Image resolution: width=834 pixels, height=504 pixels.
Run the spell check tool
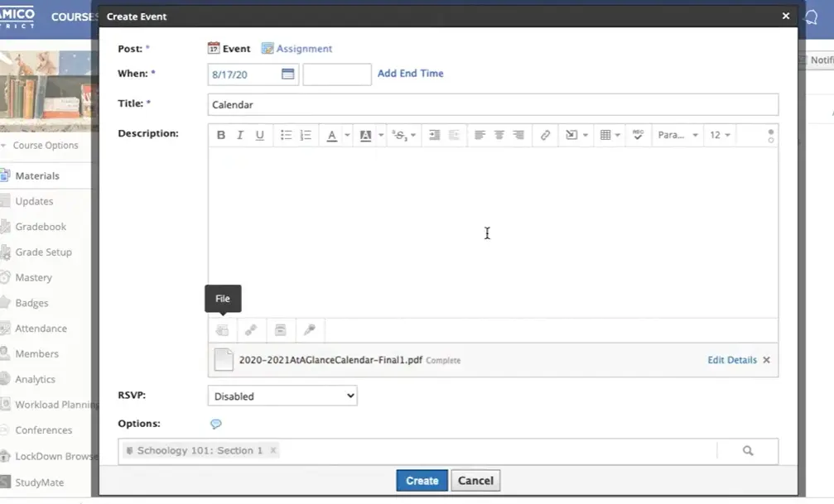638,135
